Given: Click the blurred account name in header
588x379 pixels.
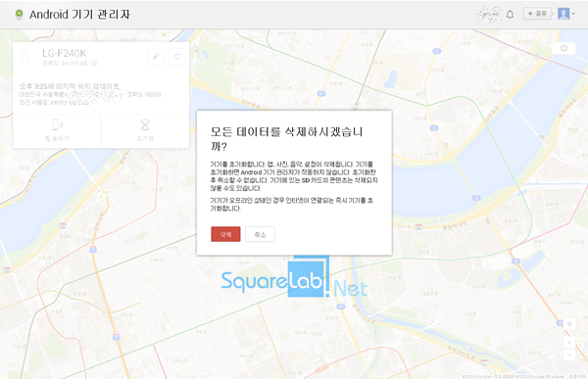Looking at the screenshot, I should [489, 15].
